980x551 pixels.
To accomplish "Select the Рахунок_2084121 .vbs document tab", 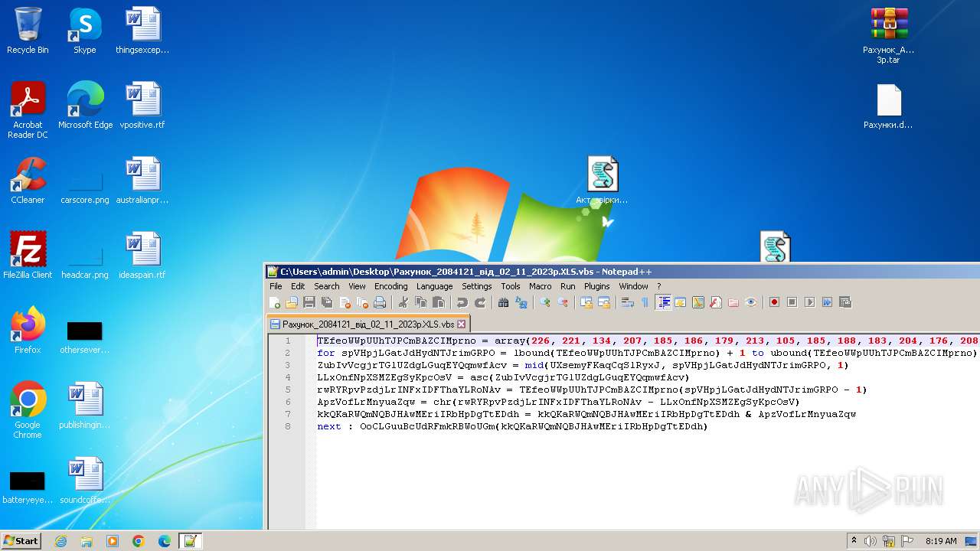I will [x=367, y=324].
